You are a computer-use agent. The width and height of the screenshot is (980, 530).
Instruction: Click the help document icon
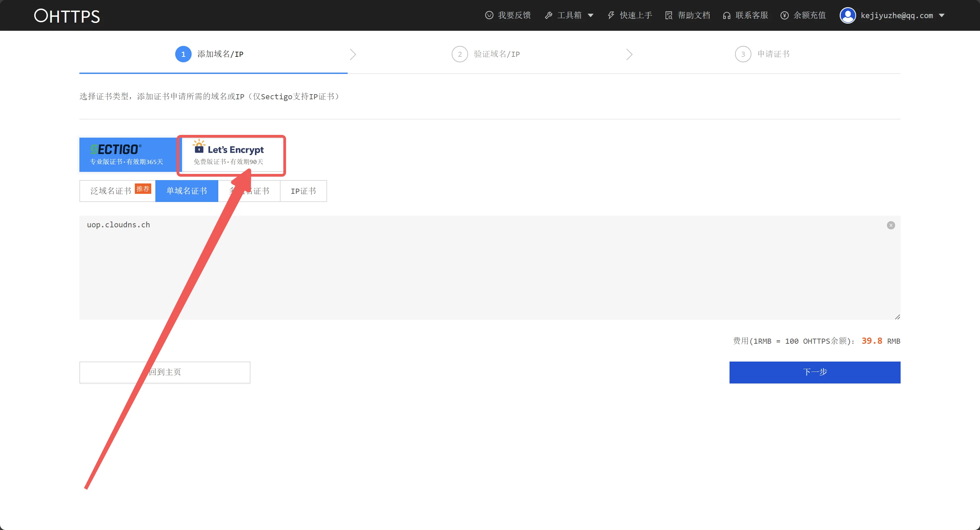[x=668, y=15]
